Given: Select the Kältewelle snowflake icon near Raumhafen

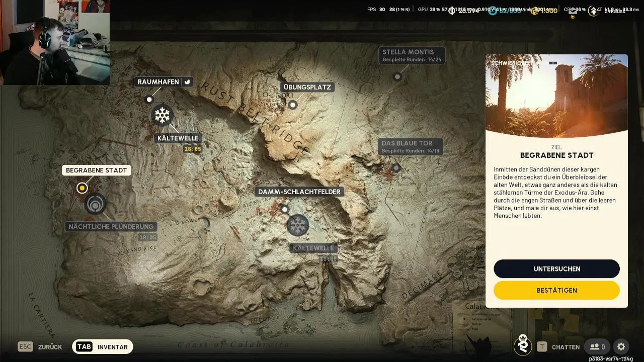Looking at the screenshot, I should pos(162,116).
